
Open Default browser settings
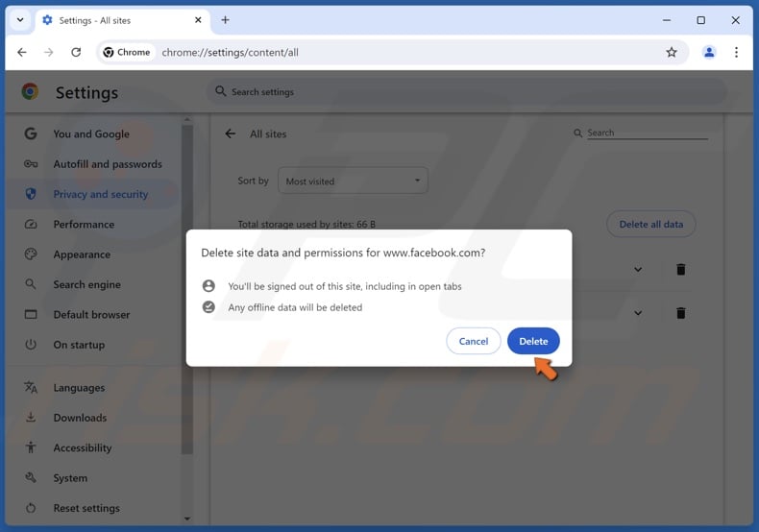tap(93, 314)
